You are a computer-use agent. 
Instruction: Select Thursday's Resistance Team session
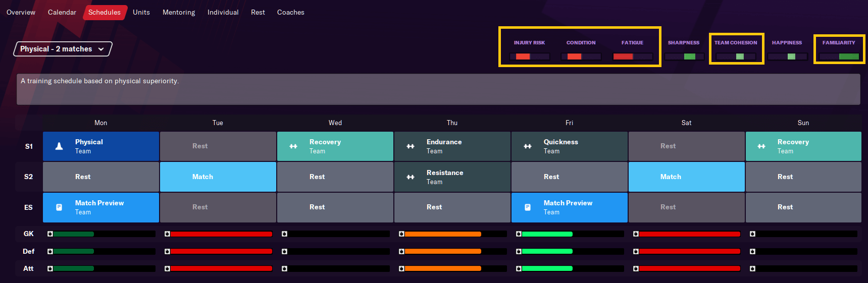452,177
